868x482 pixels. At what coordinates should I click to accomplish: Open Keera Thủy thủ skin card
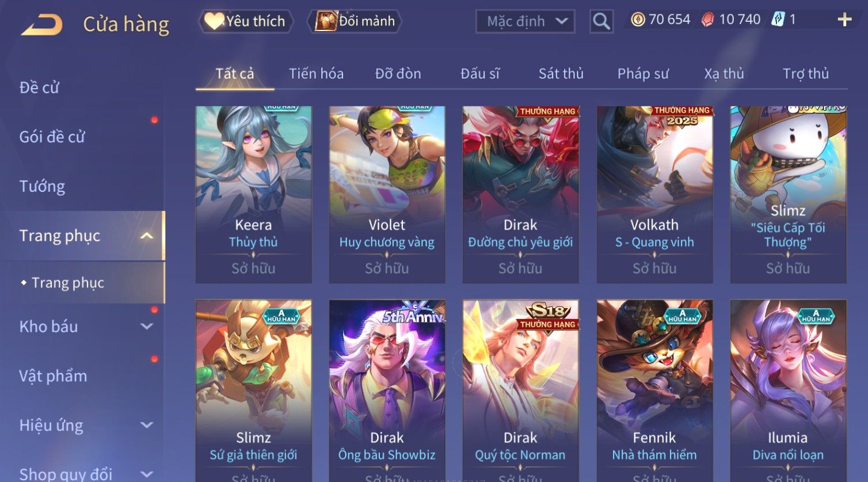pyautogui.click(x=253, y=194)
